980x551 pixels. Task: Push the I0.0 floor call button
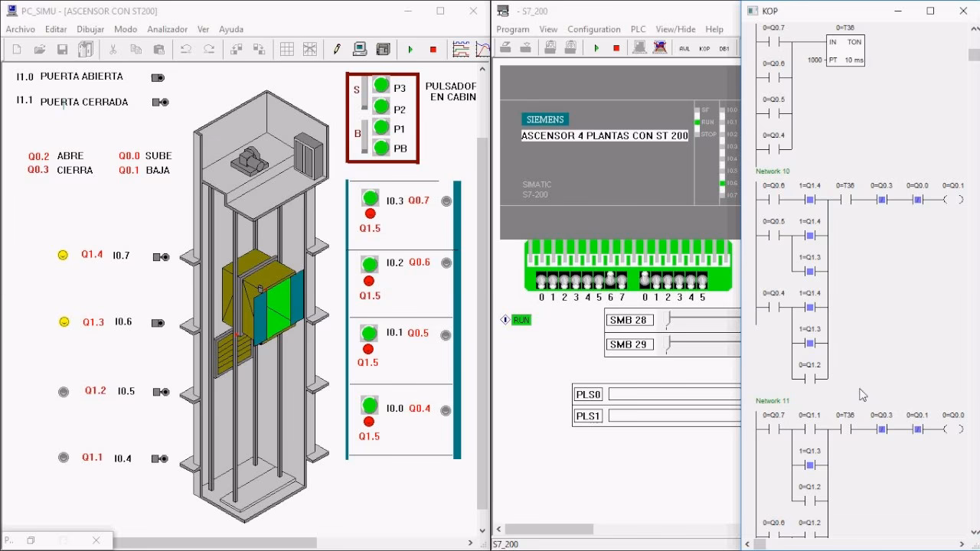370,406
